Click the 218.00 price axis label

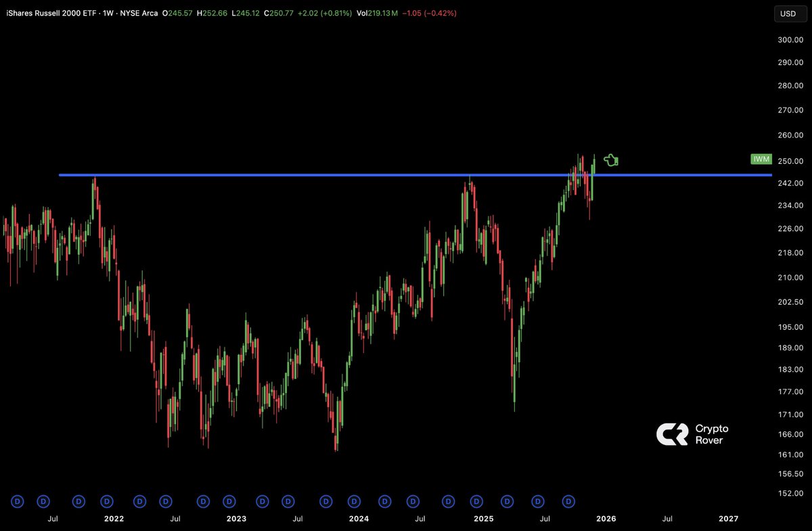(x=790, y=253)
